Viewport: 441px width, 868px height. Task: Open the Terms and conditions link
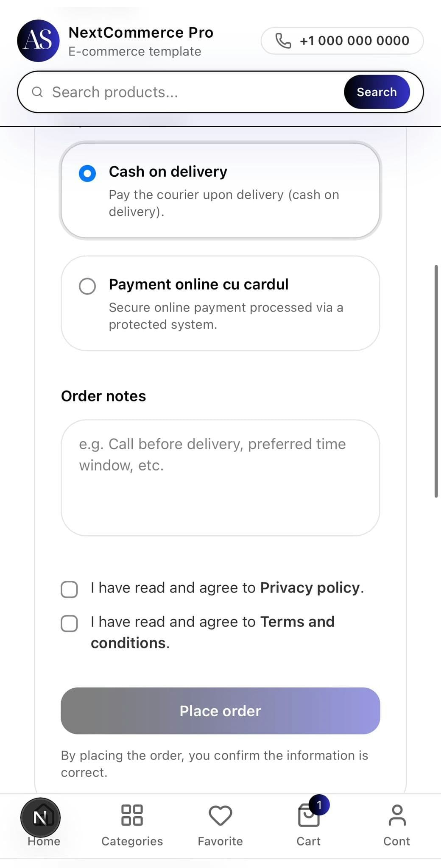(x=297, y=621)
